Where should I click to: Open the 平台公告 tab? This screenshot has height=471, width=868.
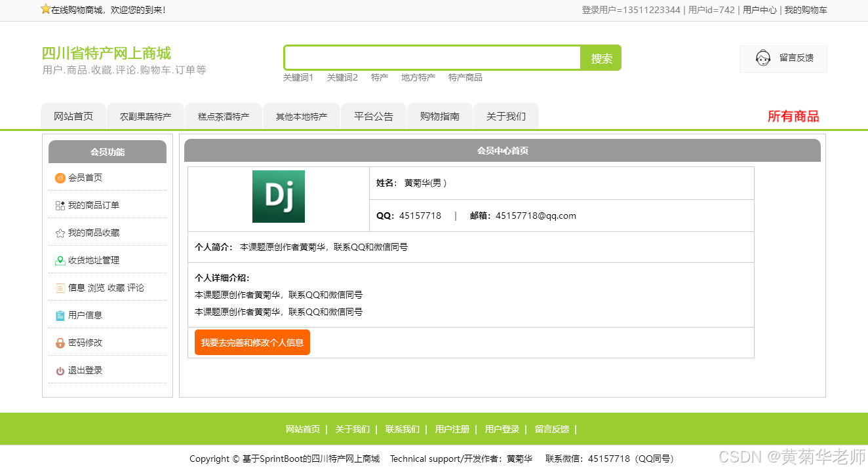coord(374,117)
